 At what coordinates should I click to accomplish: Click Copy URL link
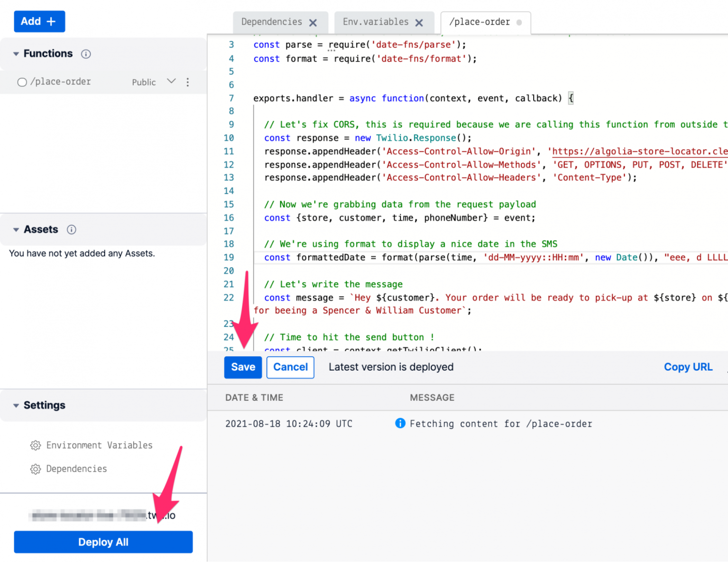click(x=688, y=367)
